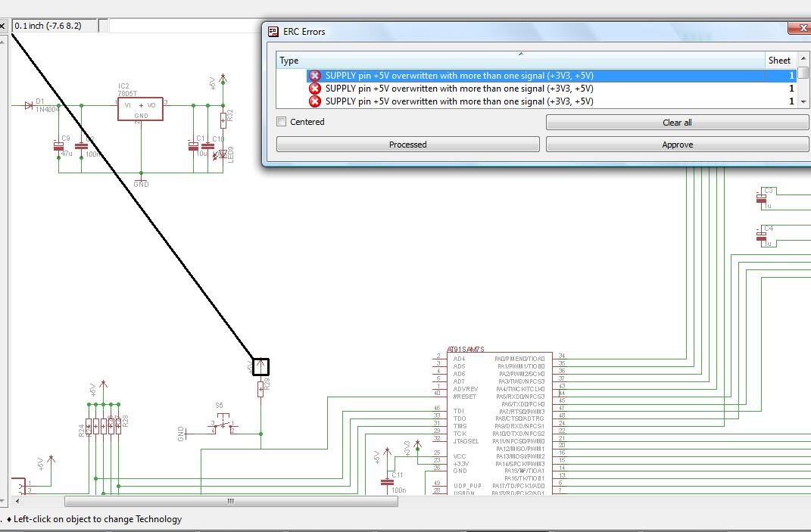
Task: Click the JTAGSEL pin label
Action: click(466, 441)
